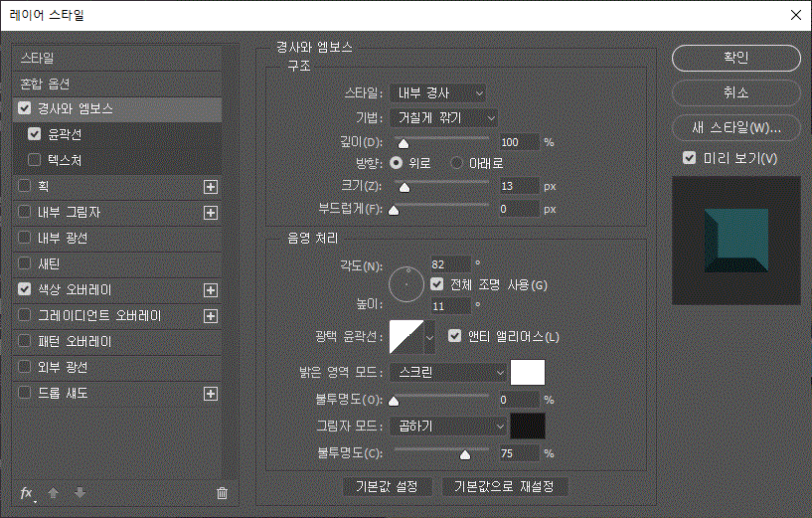Click the black shadow color swatch
Image resolution: width=812 pixels, height=518 pixels.
(x=528, y=426)
